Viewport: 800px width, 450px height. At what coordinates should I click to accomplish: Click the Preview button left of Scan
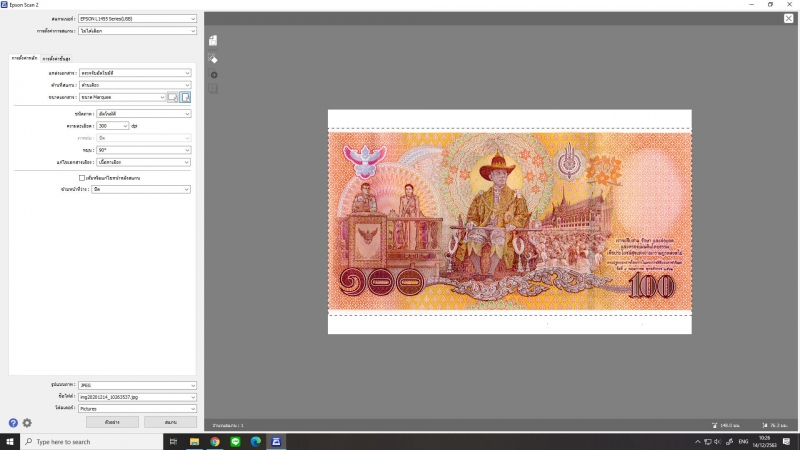[x=112, y=422]
